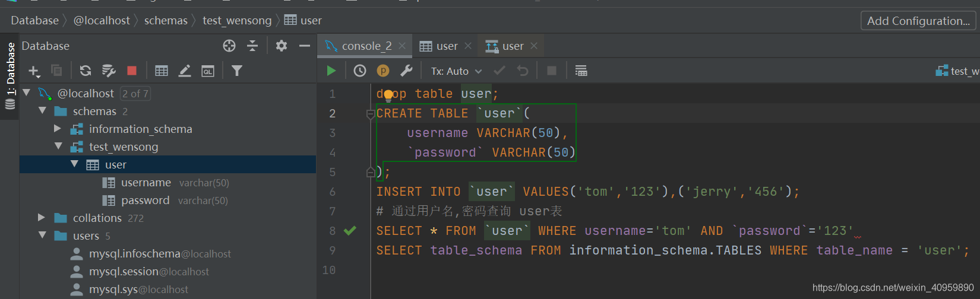Jump to query console QL icon
Image resolution: width=980 pixels, height=299 pixels.
[208, 71]
